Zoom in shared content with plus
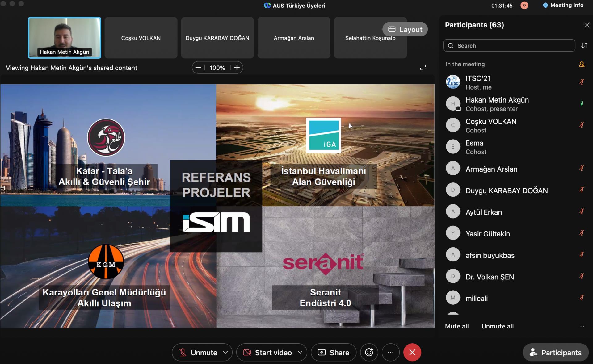593x364 pixels. (237, 68)
